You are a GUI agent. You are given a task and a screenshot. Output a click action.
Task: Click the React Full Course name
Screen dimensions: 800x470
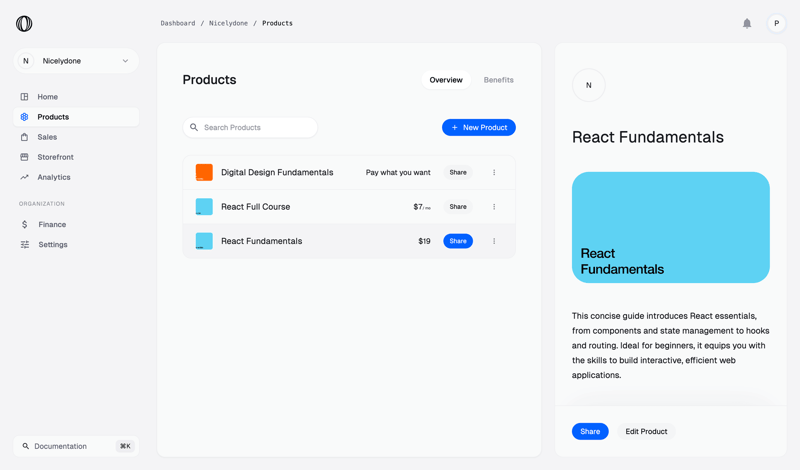[x=255, y=207]
